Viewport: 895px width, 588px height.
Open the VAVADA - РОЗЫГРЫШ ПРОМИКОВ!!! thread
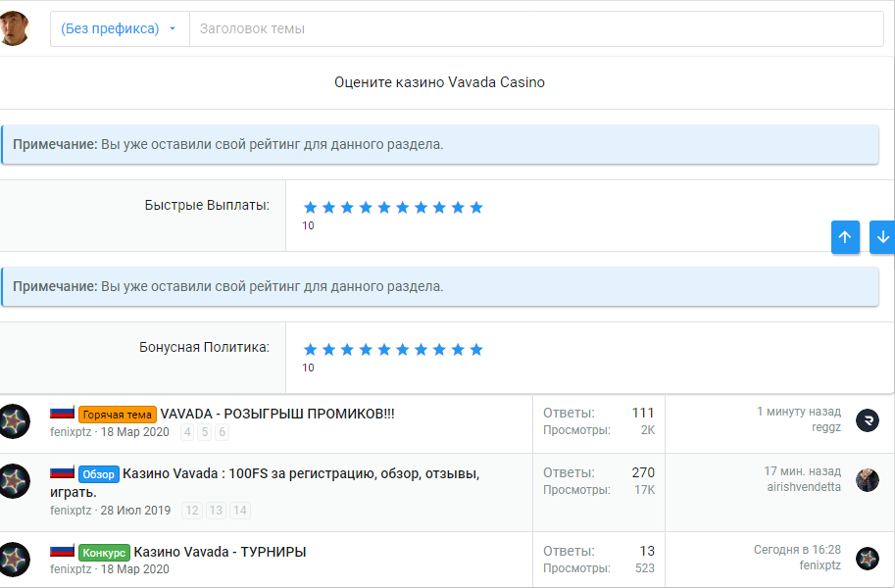coord(277,414)
